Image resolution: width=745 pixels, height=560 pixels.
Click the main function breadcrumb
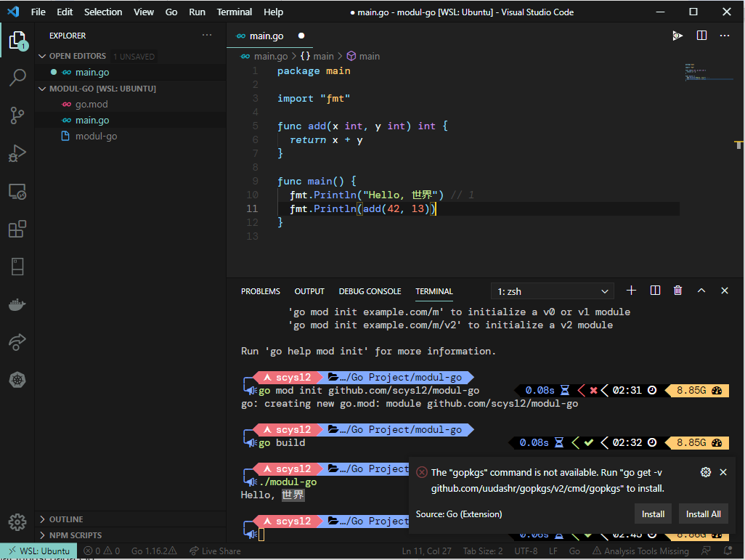[363, 56]
